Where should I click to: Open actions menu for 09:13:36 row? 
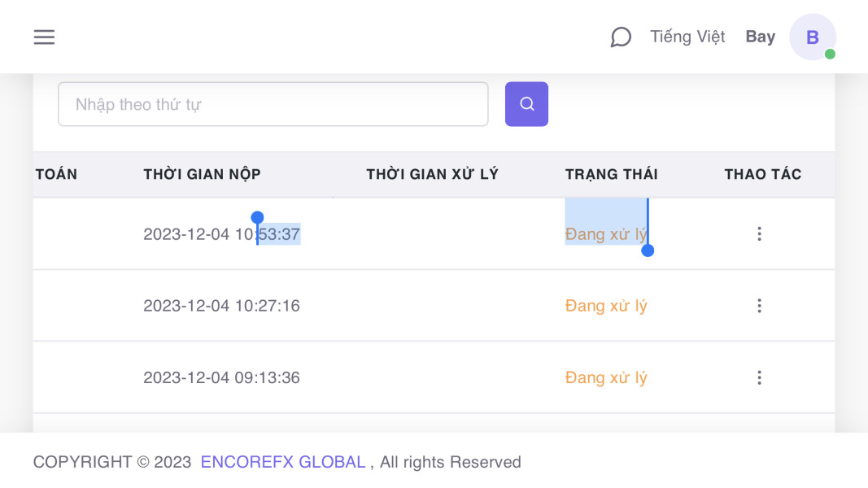pos(759,377)
